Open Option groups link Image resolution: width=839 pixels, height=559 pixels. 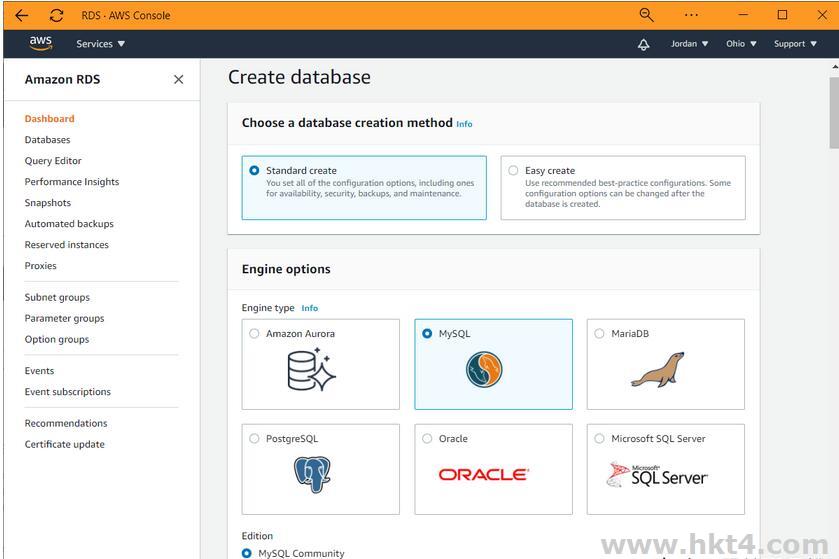(x=57, y=339)
